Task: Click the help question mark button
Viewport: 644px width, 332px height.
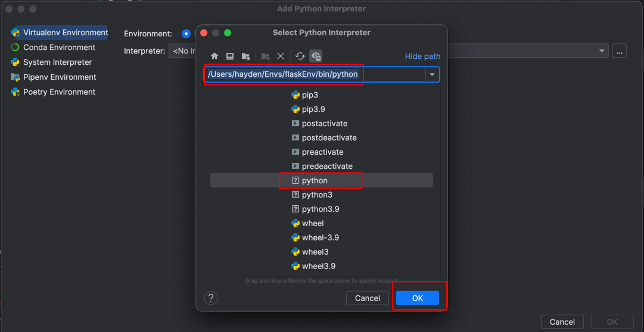Action: (211, 298)
